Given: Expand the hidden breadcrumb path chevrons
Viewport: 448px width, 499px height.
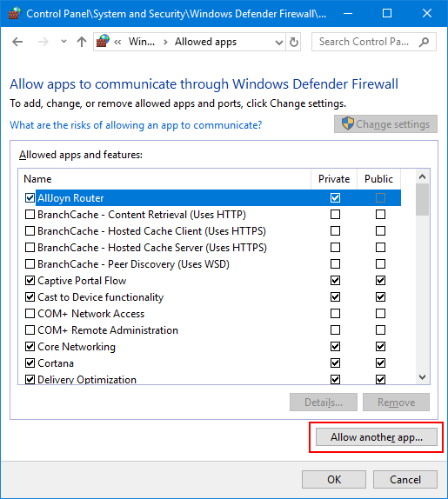Looking at the screenshot, I should [x=117, y=42].
